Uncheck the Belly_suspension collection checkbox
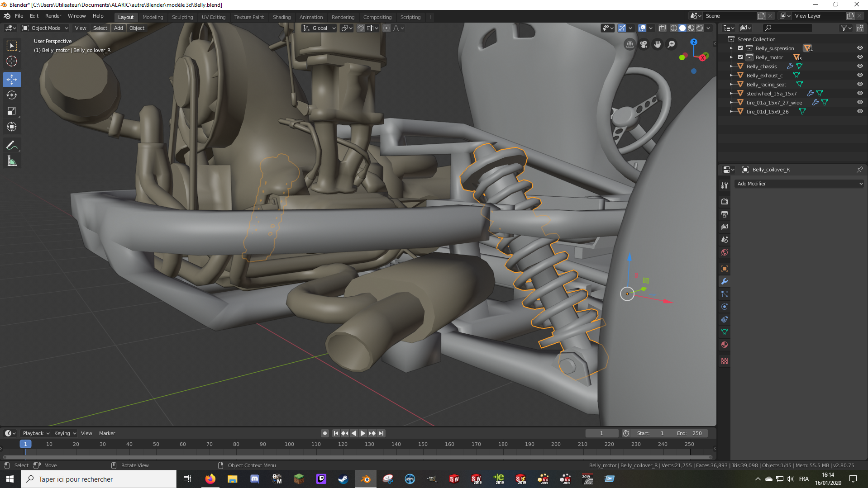The height and width of the screenshot is (488, 868). [740, 48]
